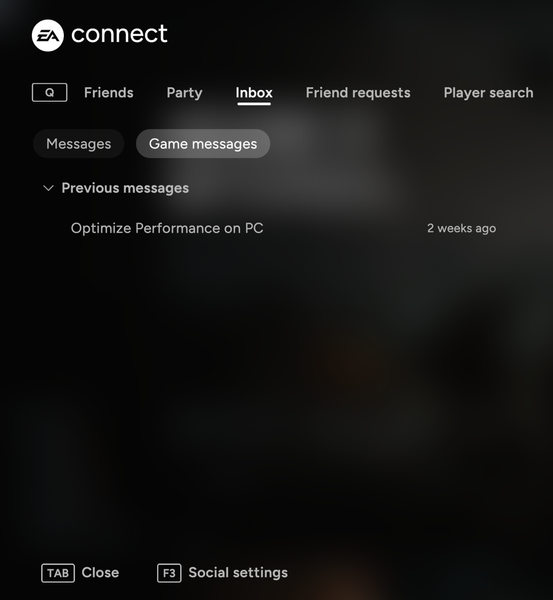Click the Close label
The width and height of the screenshot is (553, 600).
[x=100, y=573]
